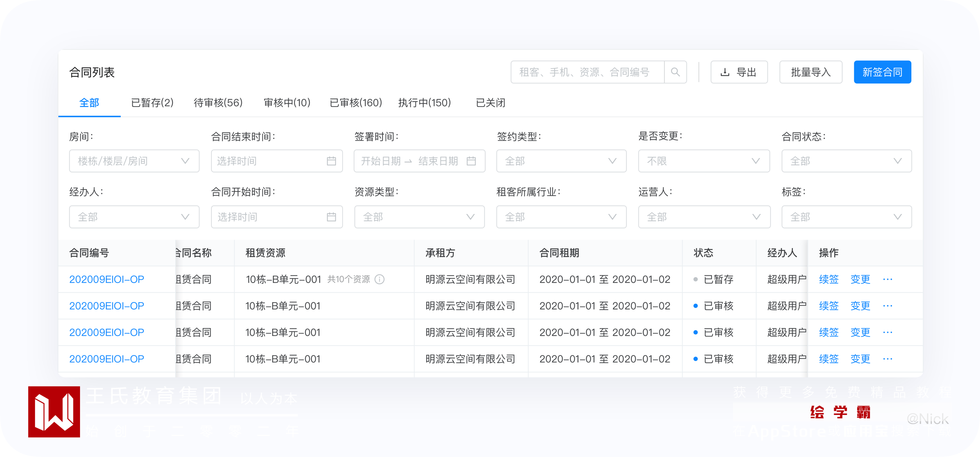This screenshot has height=457, width=980.
Task: Open the 签约类型 dropdown
Action: coord(561,161)
